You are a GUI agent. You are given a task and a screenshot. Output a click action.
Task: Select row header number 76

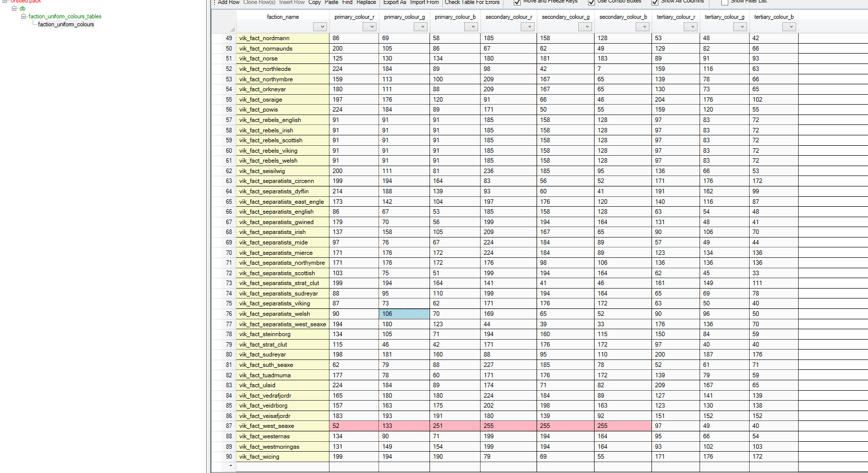[224, 314]
